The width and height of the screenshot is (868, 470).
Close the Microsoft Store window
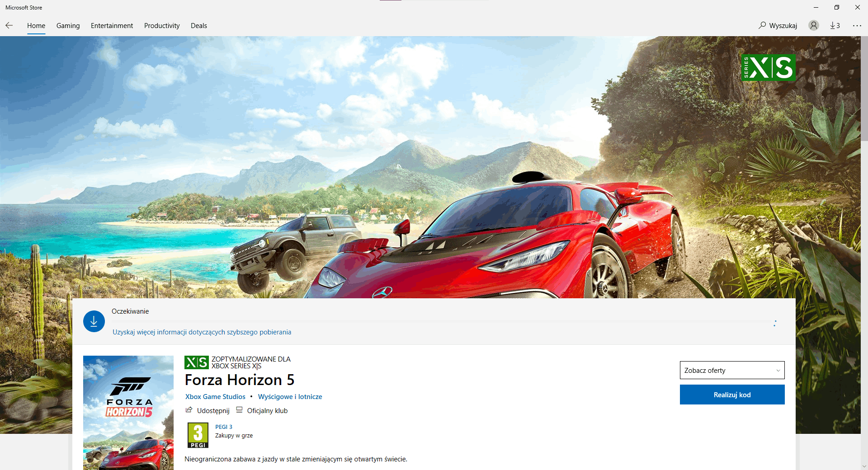[x=858, y=7]
